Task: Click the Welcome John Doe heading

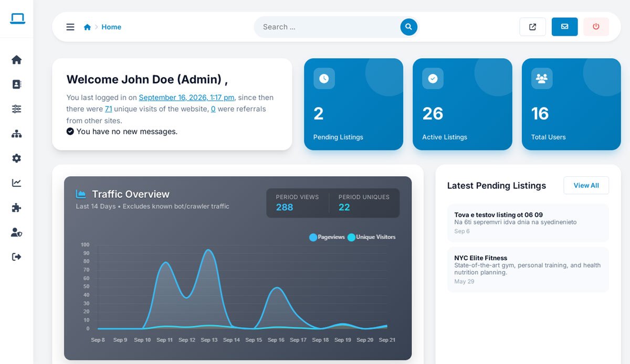Action: click(147, 80)
